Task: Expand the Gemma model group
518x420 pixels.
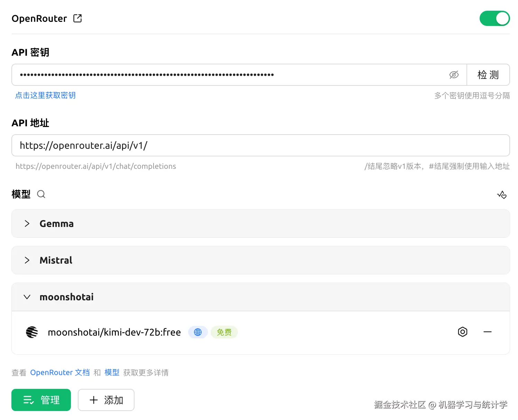Action: (x=27, y=223)
